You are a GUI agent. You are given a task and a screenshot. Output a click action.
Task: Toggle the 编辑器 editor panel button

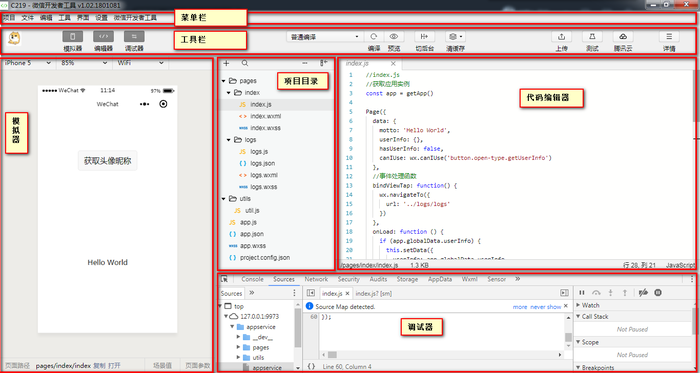pyautogui.click(x=103, y=37)
